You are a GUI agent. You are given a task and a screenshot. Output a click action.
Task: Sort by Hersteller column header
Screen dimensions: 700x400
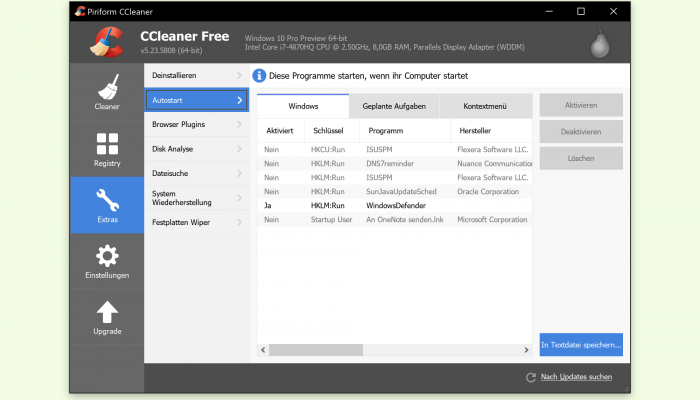492,131
